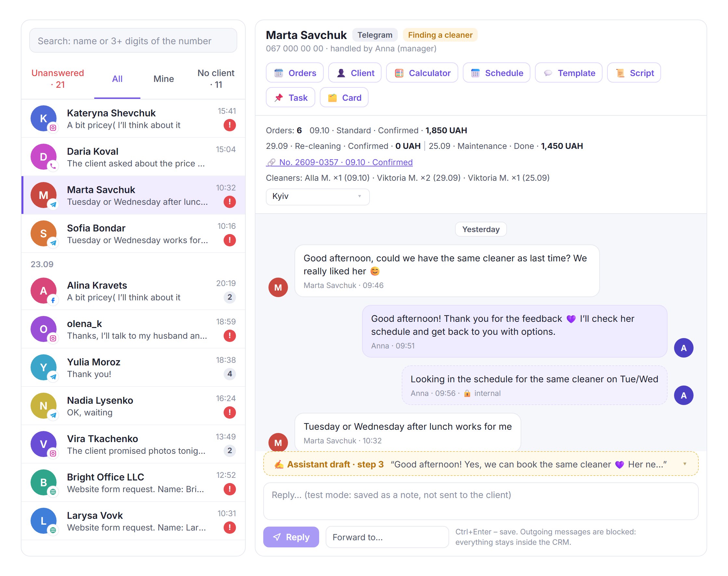
Task: Click the Telegram channel tag
Action: click(375, 35)
